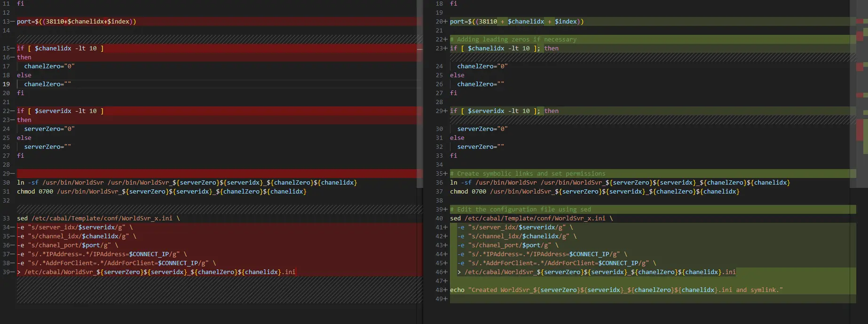This screenshot has width=868, height=324.
Task: Click 'else' on right line 31
Action: 457,138
